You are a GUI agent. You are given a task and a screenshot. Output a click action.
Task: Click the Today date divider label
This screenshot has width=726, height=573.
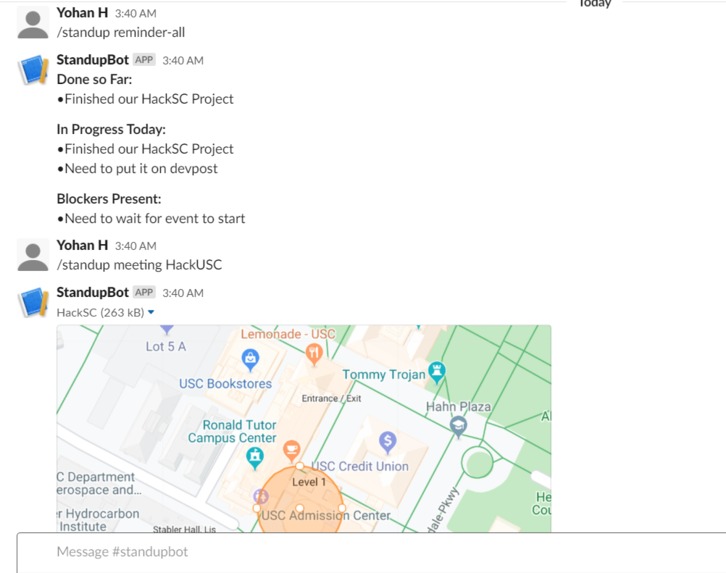pyautogui.click(x=595, y=4)
